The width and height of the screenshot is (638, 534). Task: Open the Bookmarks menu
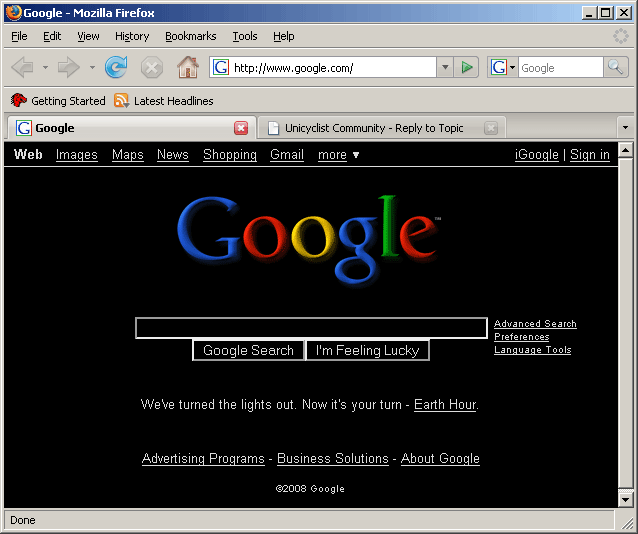191,36
